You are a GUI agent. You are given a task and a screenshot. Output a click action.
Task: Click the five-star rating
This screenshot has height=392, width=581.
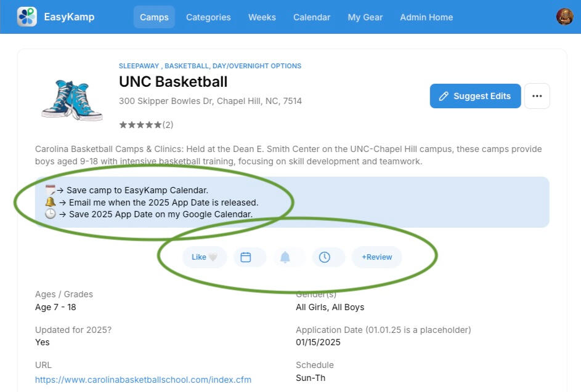point(140,125)
